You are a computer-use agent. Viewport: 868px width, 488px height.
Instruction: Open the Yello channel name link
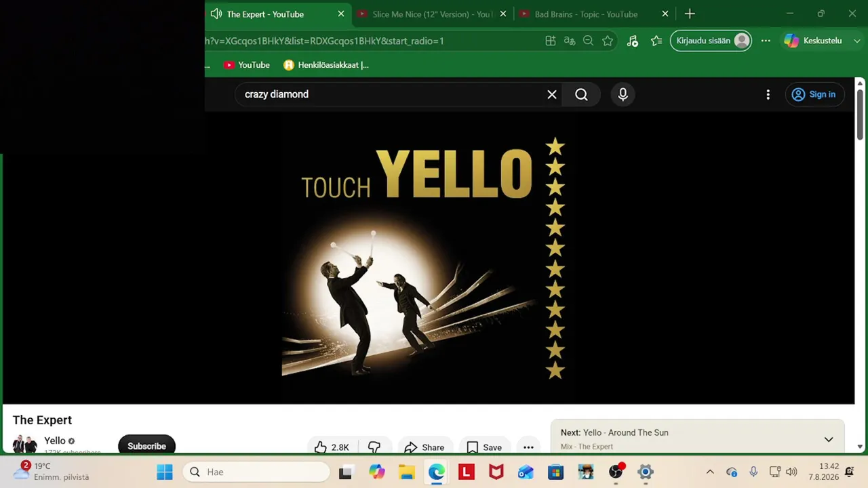(x=55, y=441)
